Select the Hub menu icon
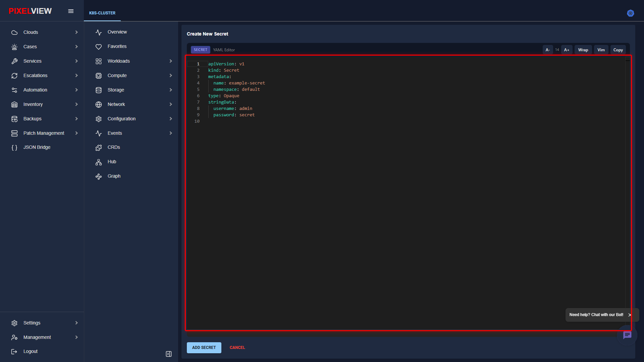644x362 pixels. click(x=99, y=162)
